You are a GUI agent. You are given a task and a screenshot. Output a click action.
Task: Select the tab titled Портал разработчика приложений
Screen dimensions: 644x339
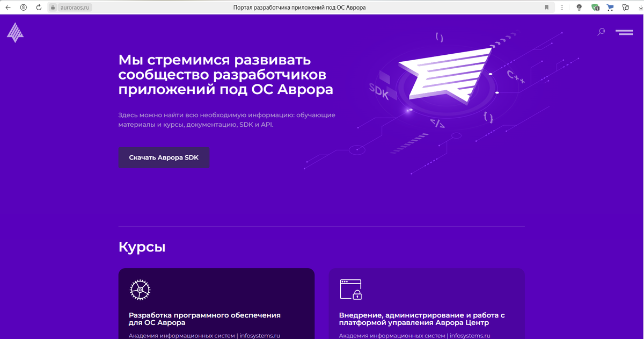(299, 7)
